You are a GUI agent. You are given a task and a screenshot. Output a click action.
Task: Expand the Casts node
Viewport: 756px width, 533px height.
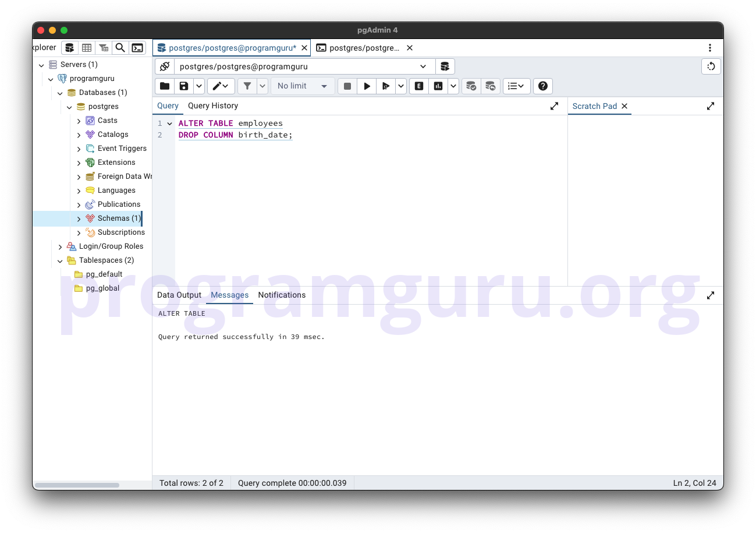pyautogui.click(x=79, y=121)
